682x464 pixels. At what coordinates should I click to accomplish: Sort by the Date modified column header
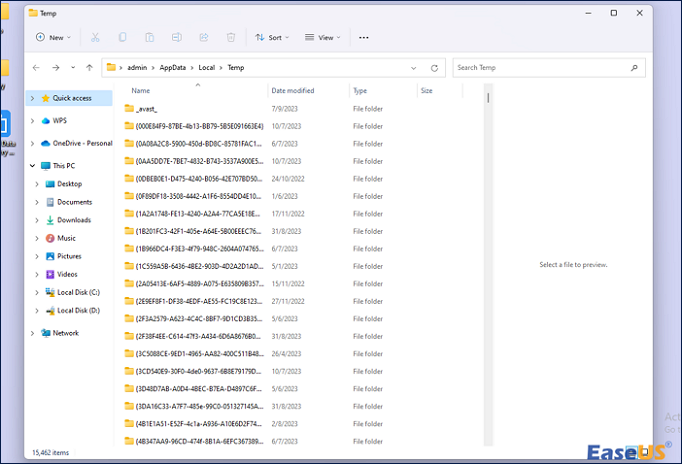click(292, 90)
